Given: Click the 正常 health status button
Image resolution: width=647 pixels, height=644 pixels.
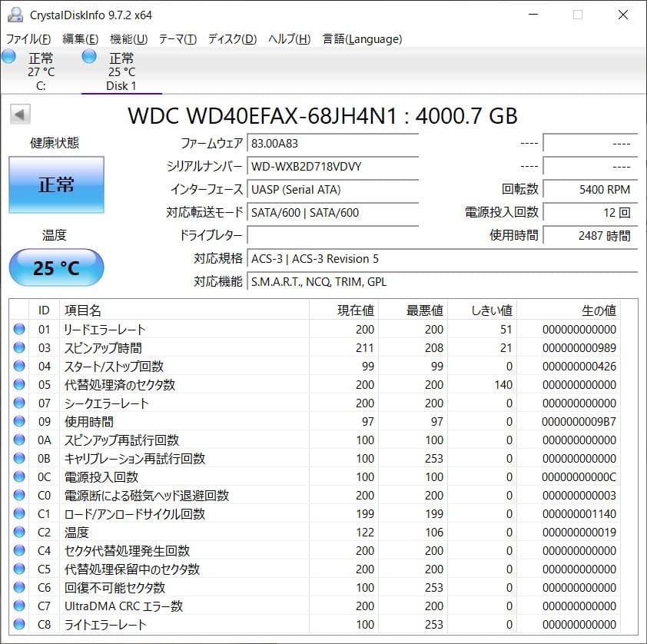Looking at the screenshot, I should click(55, 184).
